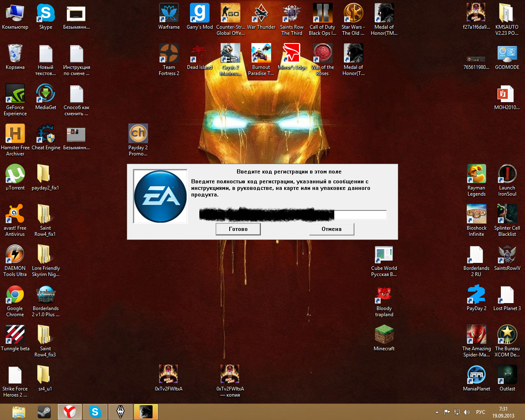This screenshot has width=525, height=420.
Task: Open Google Chrome desktop shortcut
Action: click(15, 301)
